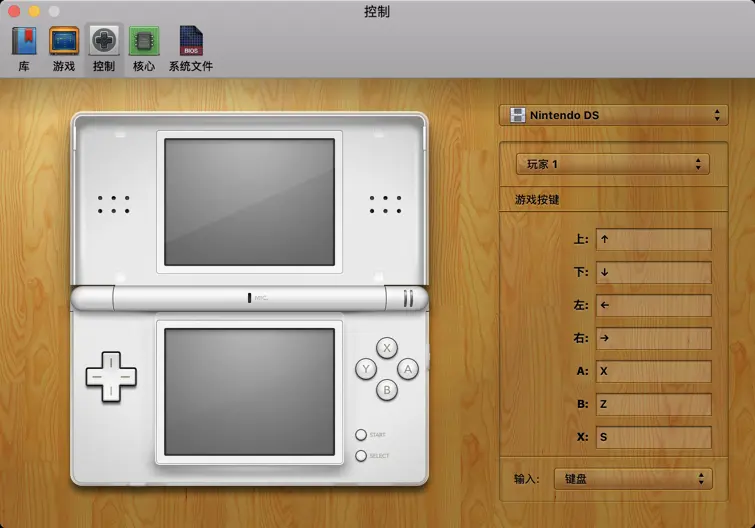Open the 系统文件 BIOS icon

point(191,49)
